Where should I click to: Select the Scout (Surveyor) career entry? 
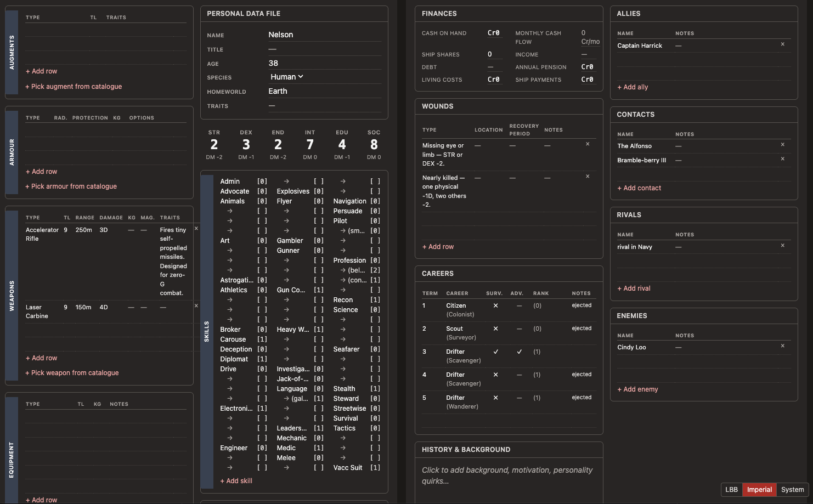point(461,333)
